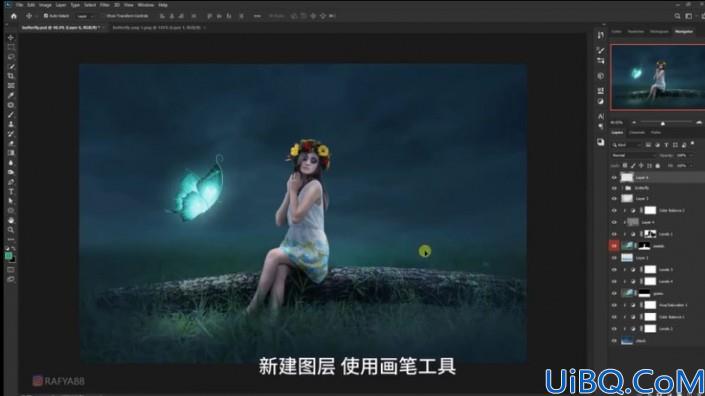The width and height of the screenshot is (705, 396).
Task: Open the Auto-Select Layer dropdown
Action: pos(85,16)
